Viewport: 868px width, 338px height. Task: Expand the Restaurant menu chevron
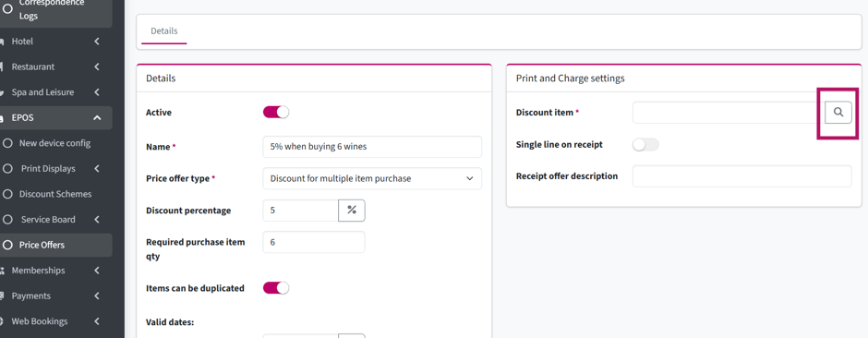(x=97, y=66)
